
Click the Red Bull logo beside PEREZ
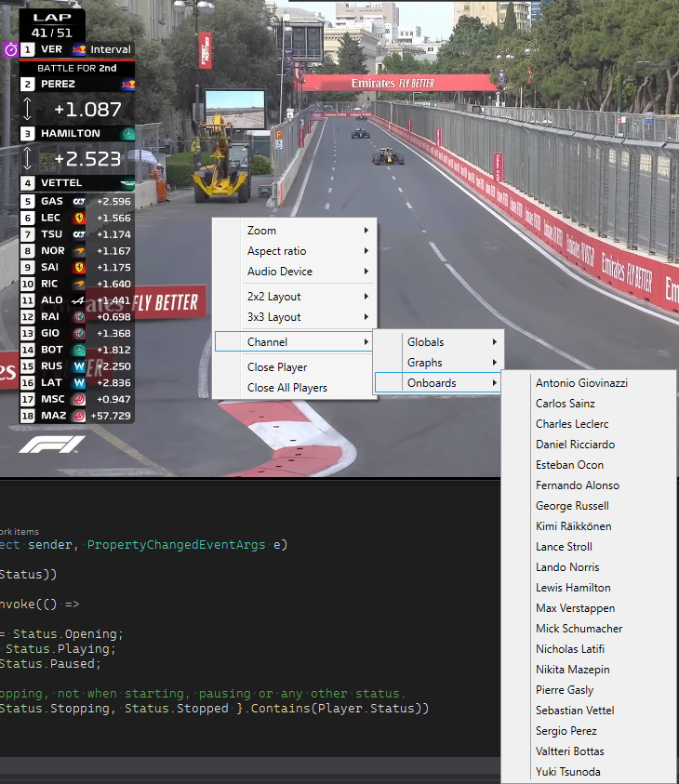[x=128, y=84]
